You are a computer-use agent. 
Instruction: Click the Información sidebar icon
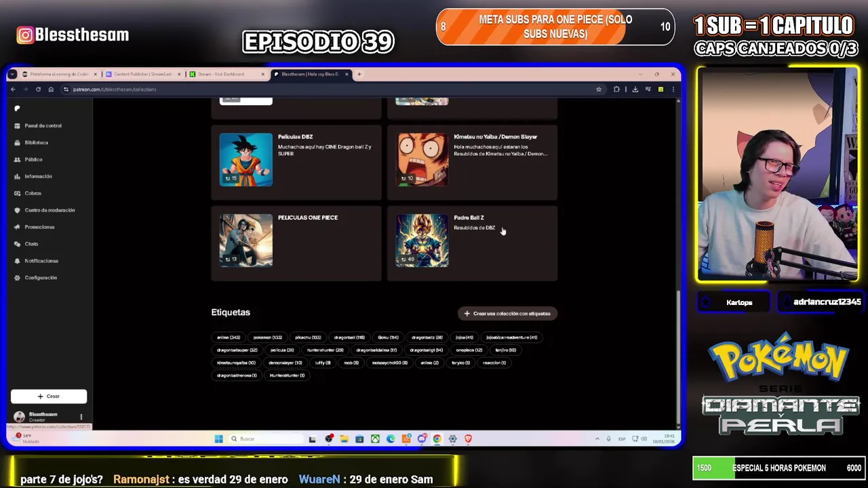click(x=18, y=176)
